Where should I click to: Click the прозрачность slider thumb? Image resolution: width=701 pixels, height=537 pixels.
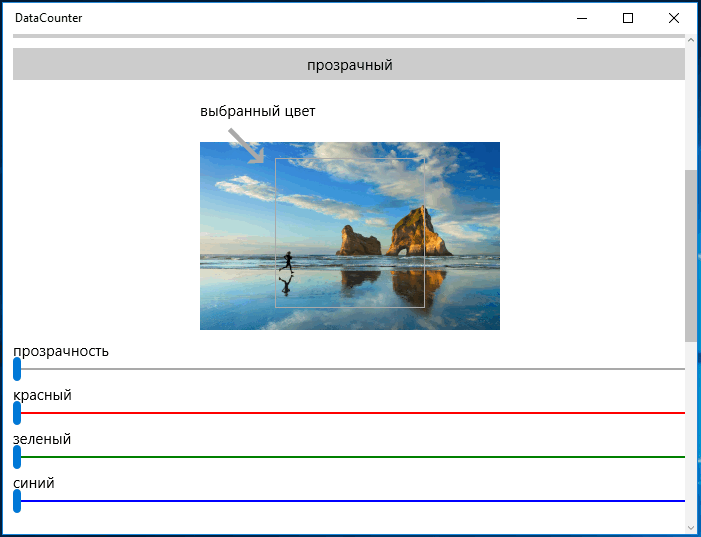[17, 369]
